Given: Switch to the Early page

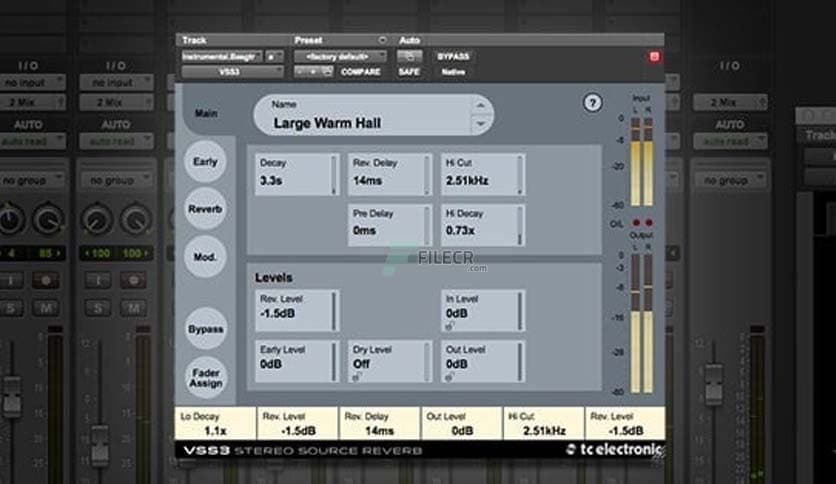Looking at the screenshot, I should tap(205, 162).
